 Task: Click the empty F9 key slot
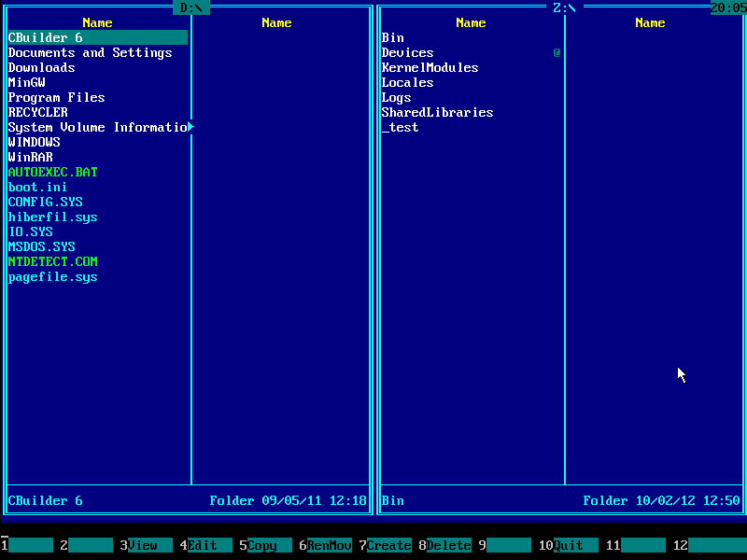508,545
